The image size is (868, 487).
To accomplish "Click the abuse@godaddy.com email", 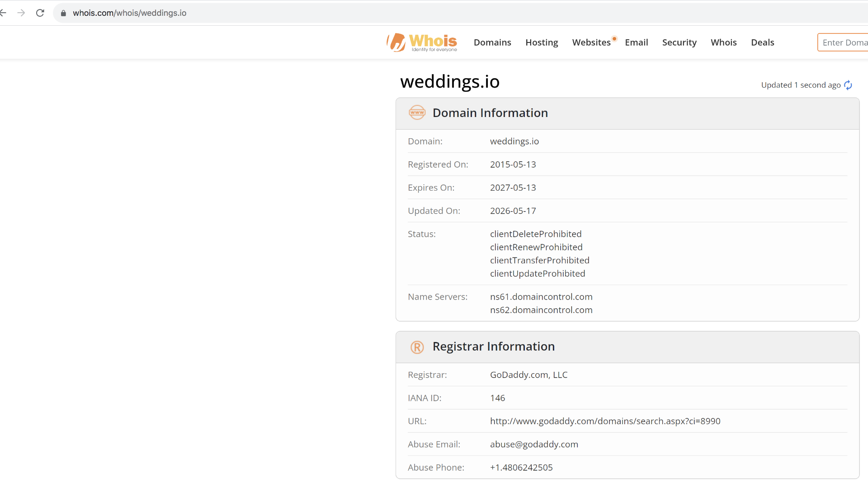I will pos(534,445).
